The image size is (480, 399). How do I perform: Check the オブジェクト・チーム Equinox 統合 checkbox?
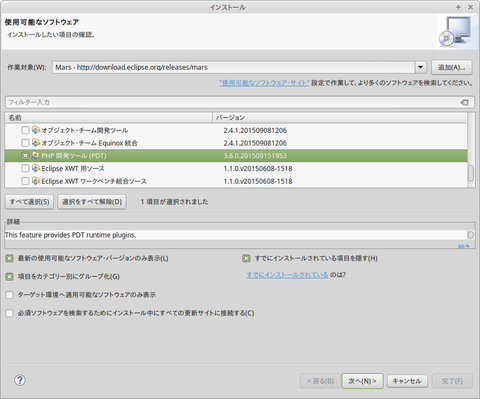[25, 143]
